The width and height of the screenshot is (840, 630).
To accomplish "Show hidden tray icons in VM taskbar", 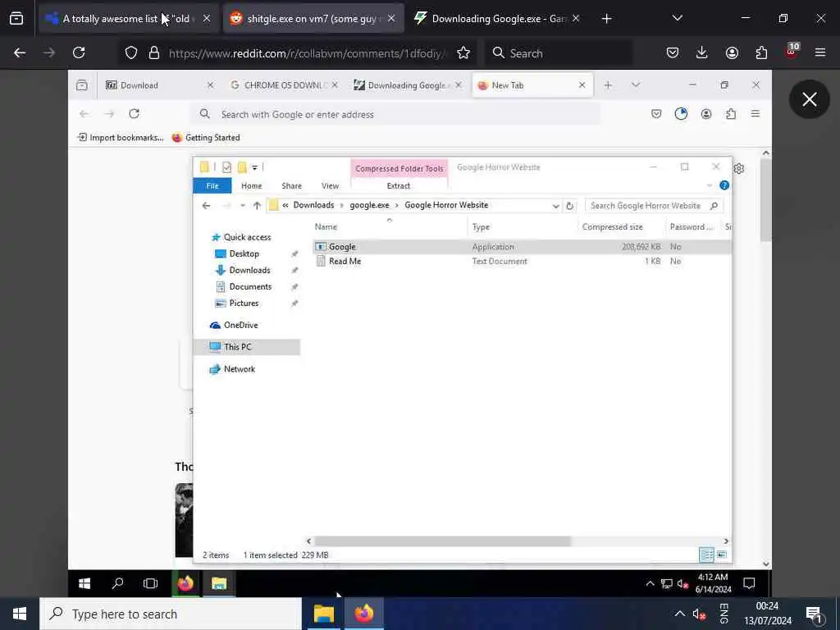I will (650, 583).
